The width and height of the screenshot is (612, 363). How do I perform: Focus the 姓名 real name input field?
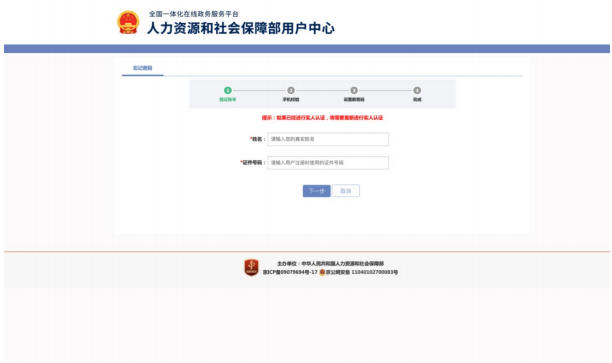click(328, 139)
